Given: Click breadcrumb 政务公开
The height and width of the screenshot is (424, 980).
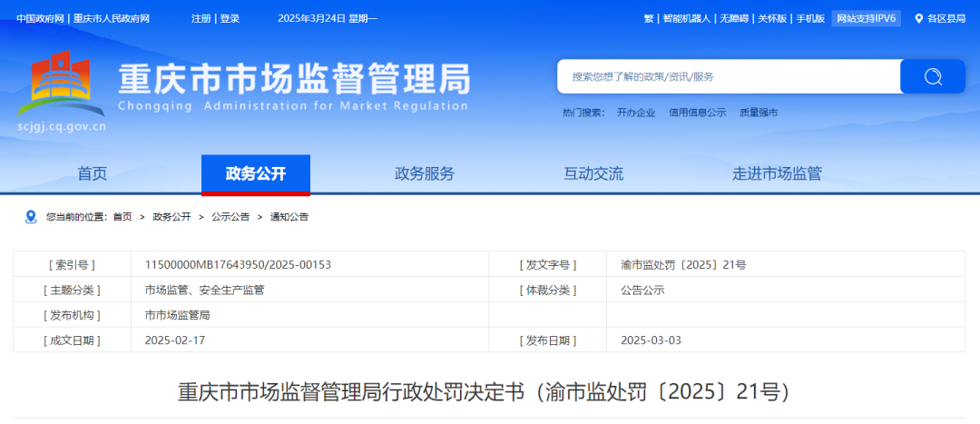Looking at the screenshot, I should point(171,217).
